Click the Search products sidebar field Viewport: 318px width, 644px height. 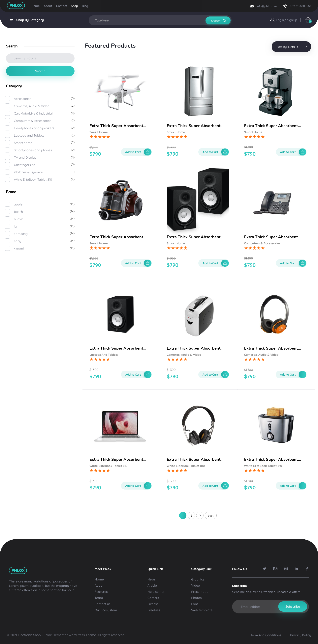click(x=40, y=58)
